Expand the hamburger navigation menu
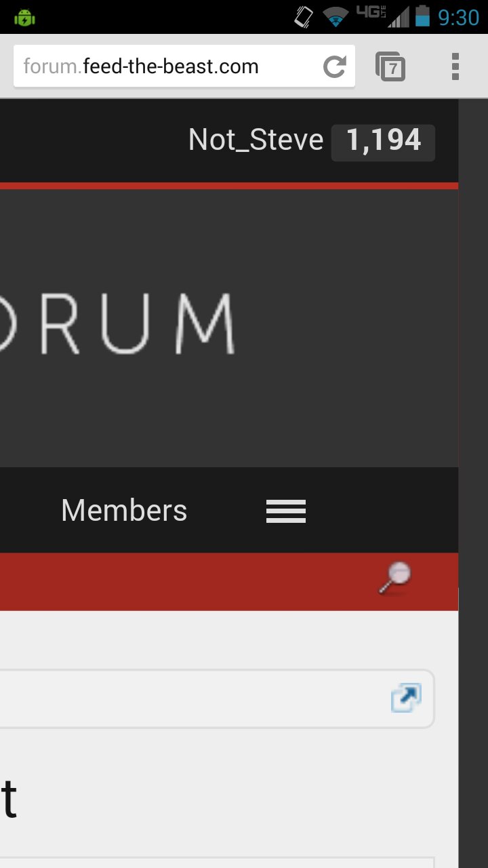Viewport: 488px width, 868px height. 286,511
